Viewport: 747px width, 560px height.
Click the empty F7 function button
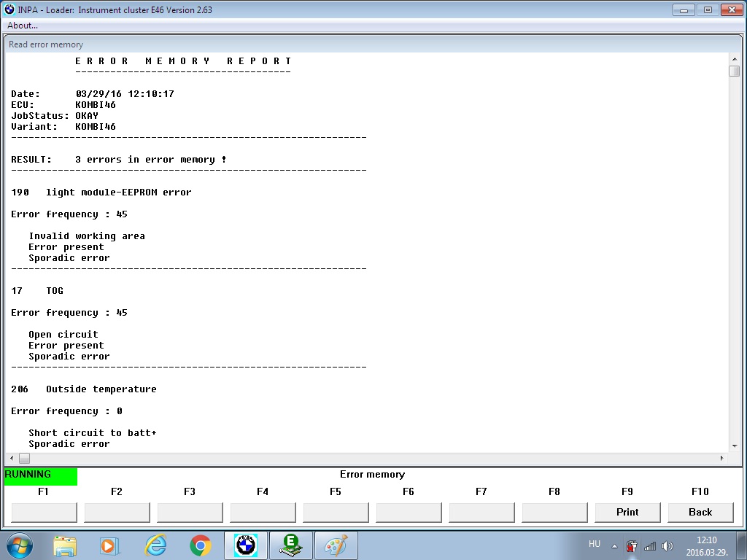coord(481,513)
